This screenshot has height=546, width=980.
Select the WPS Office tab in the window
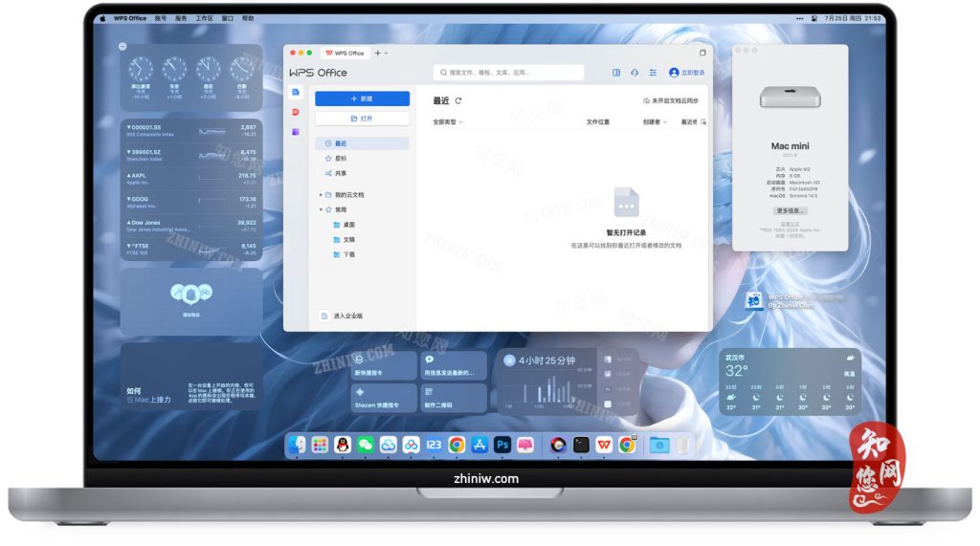[x=345, y=54]
